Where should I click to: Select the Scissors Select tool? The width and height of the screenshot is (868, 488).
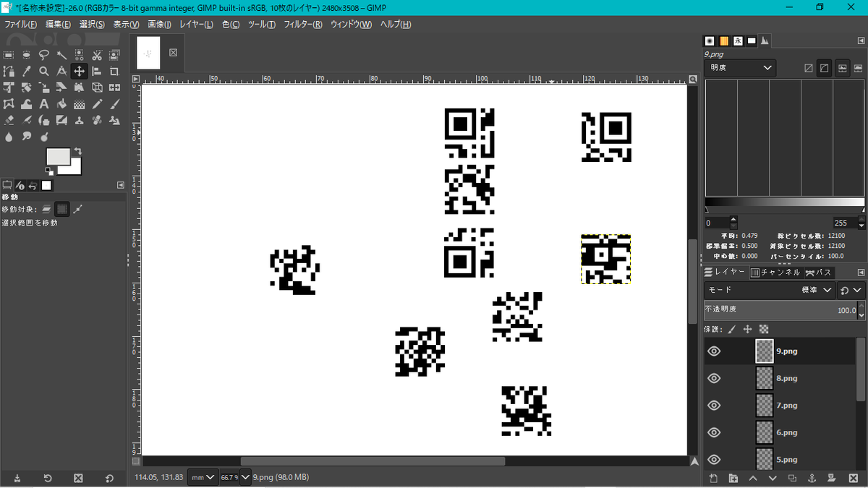click(97, 55)
